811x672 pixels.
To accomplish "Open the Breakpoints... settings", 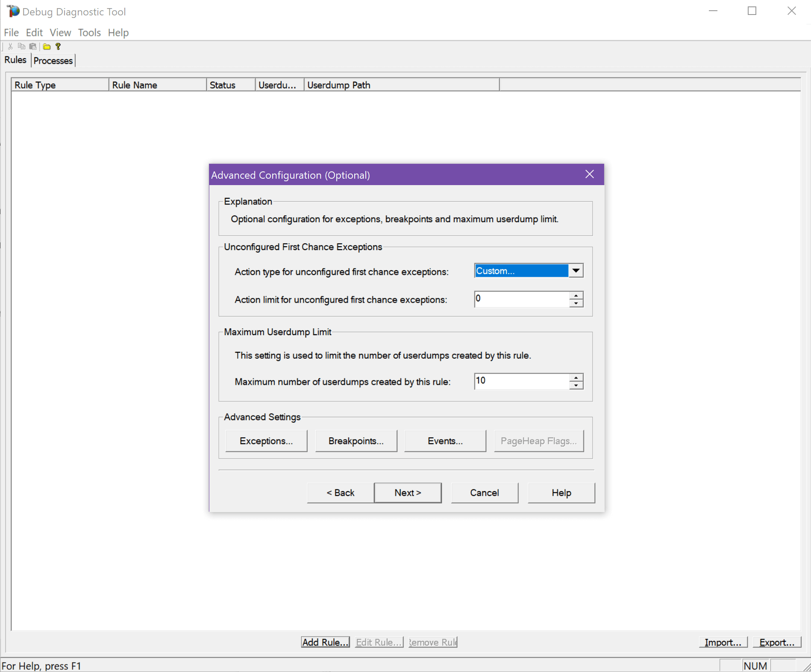I will (356, 441).
